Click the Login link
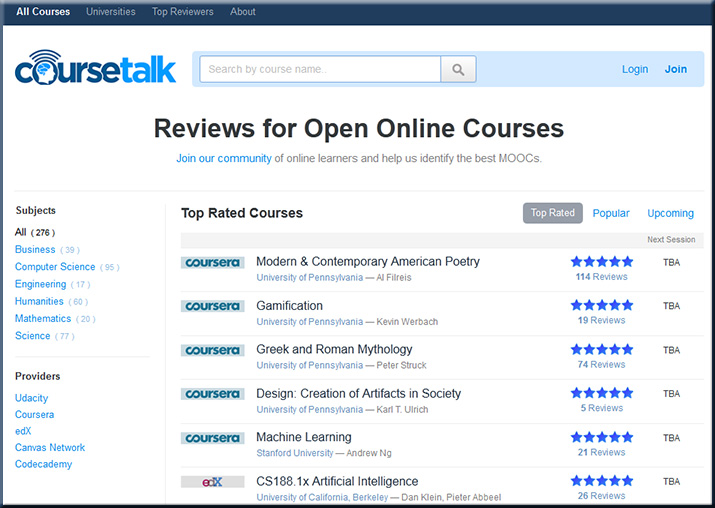This screenshot has height=508, width=715. point(635,69)
